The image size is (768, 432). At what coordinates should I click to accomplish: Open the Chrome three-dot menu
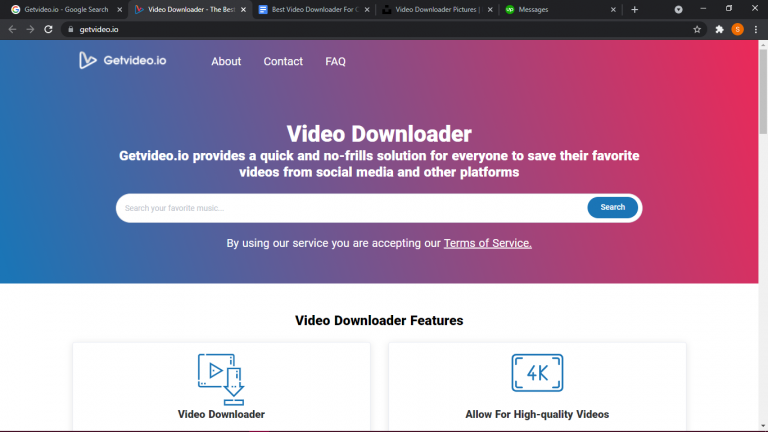(x=756, y=29)
